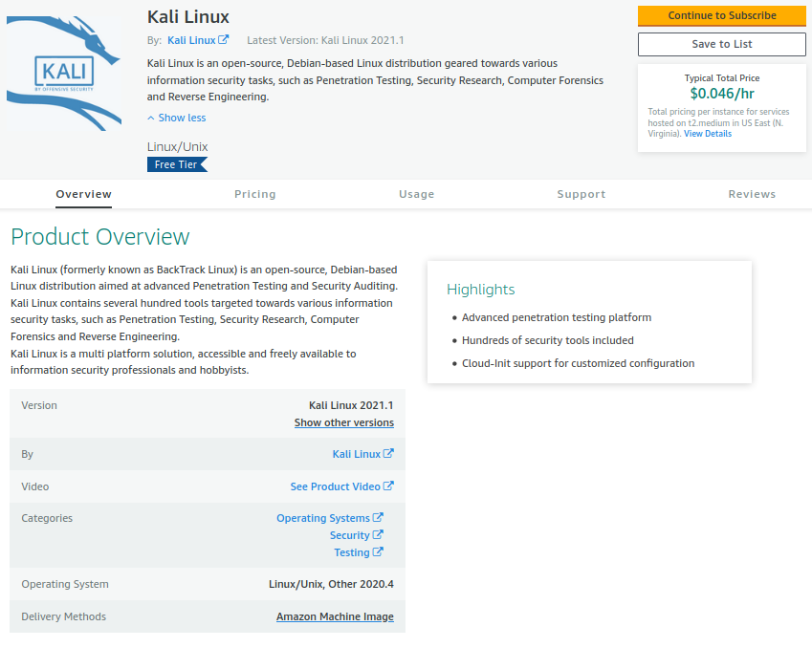Click external-link icon beside Operating Systems category
812x648 pixels.
tap(378, 518)
